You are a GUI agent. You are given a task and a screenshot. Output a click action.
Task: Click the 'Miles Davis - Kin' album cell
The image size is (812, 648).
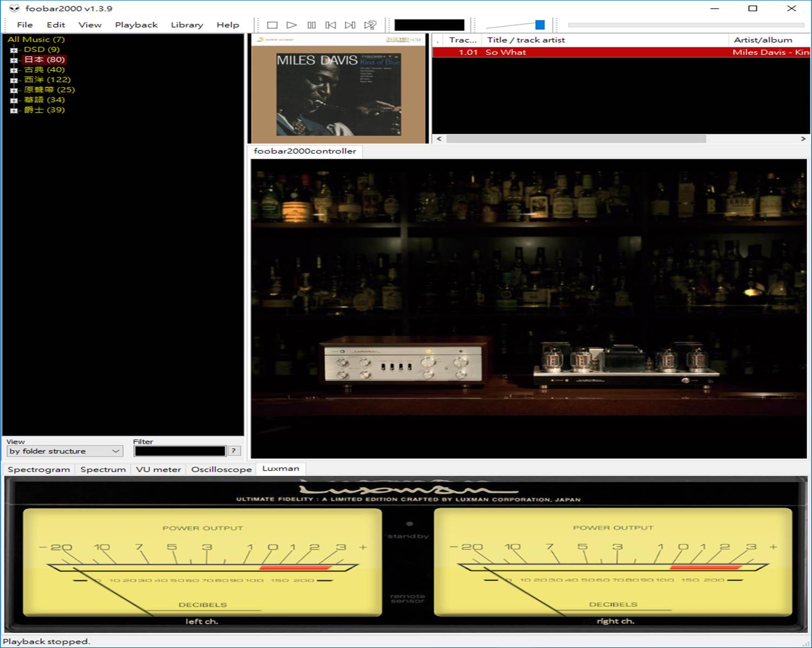pos(771,53)
